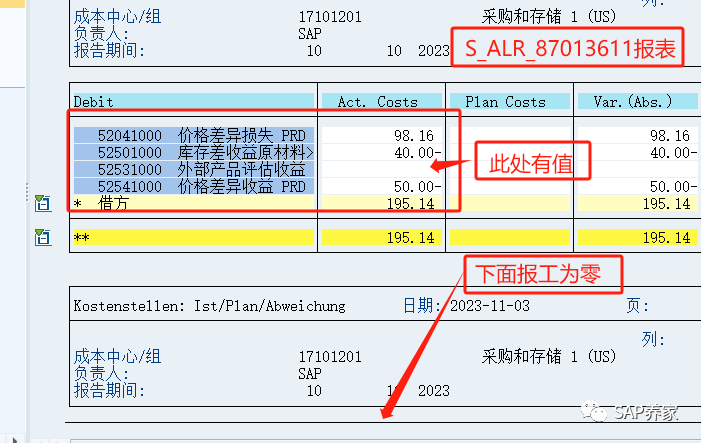Click the Kostenstellen: Ist/Plan/Abweichung title
The height and width of the screenshot is (443, 701).
point(209,306)
